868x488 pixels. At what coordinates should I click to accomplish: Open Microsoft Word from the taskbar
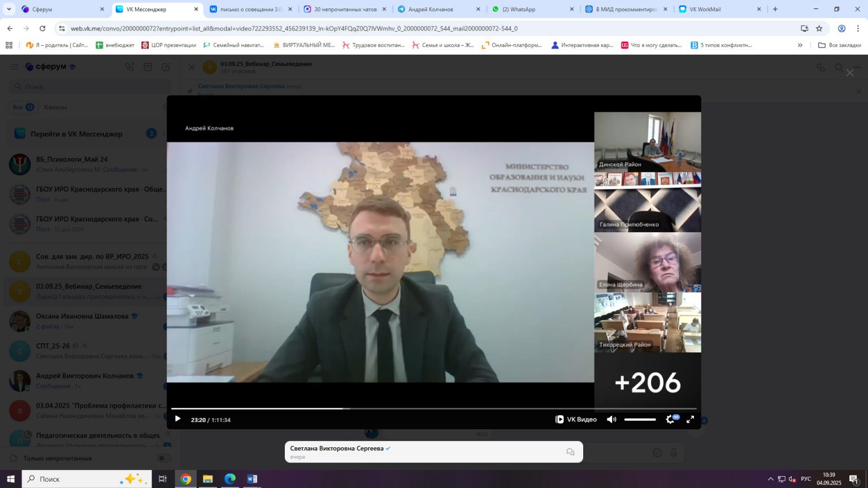click(252, 479)
